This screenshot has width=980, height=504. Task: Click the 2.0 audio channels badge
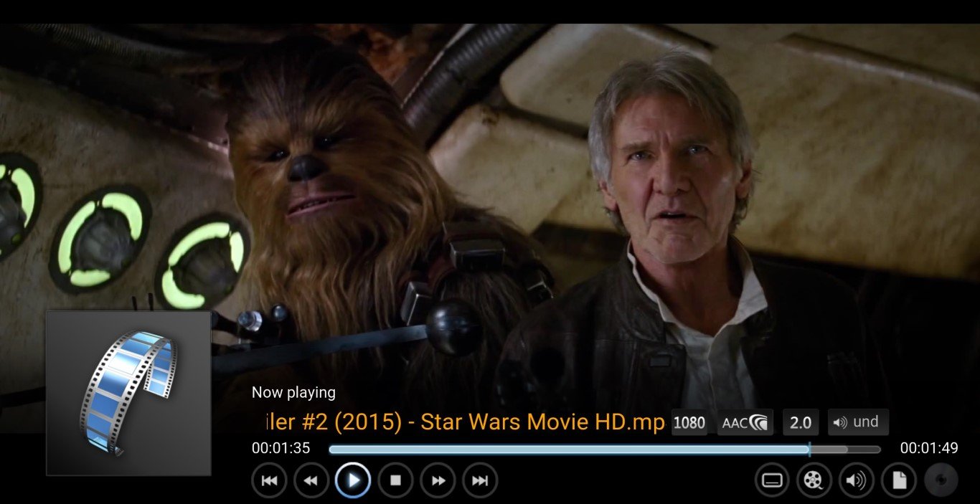801,422
